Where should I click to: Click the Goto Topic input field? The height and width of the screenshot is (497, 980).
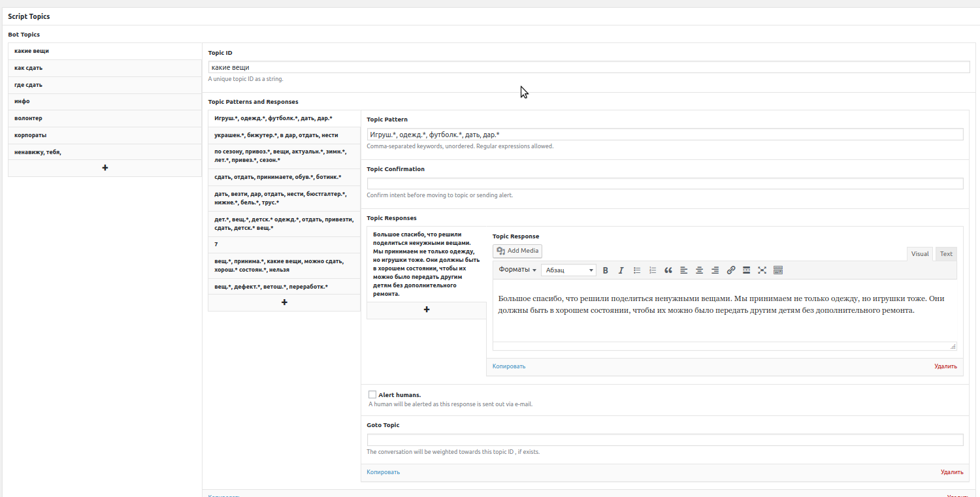[665, 440]
